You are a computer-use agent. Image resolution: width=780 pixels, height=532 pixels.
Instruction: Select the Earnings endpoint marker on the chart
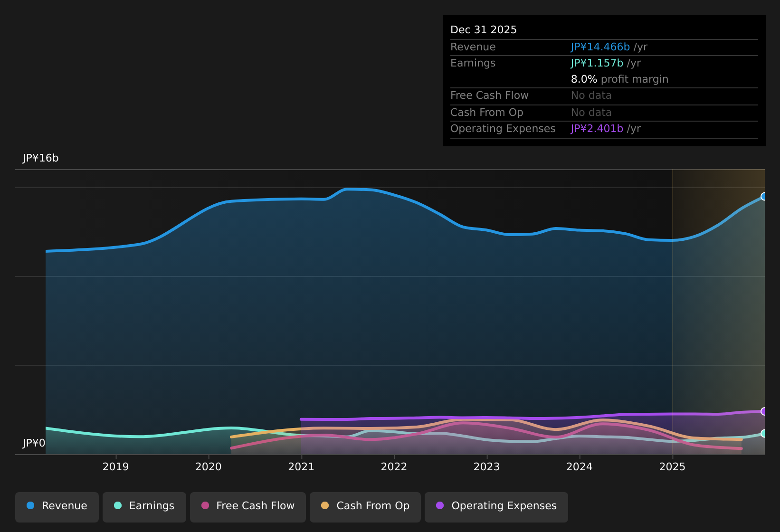pos(764,433)
